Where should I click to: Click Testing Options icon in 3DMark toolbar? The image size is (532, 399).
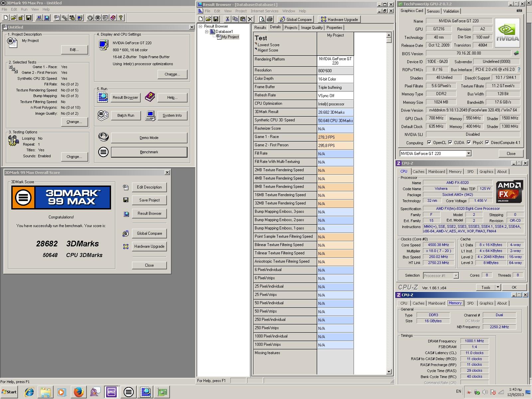click(72, 18)
